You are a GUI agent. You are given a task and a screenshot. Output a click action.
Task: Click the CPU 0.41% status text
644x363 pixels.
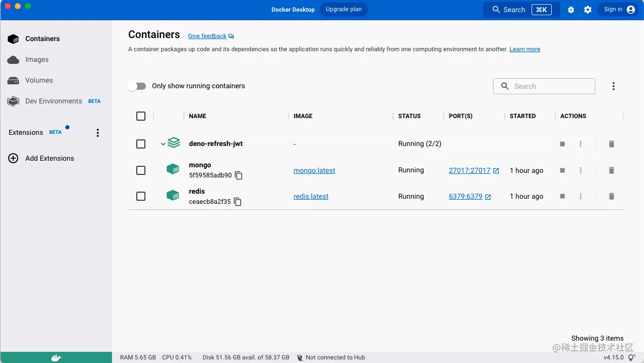pos(177,357)
